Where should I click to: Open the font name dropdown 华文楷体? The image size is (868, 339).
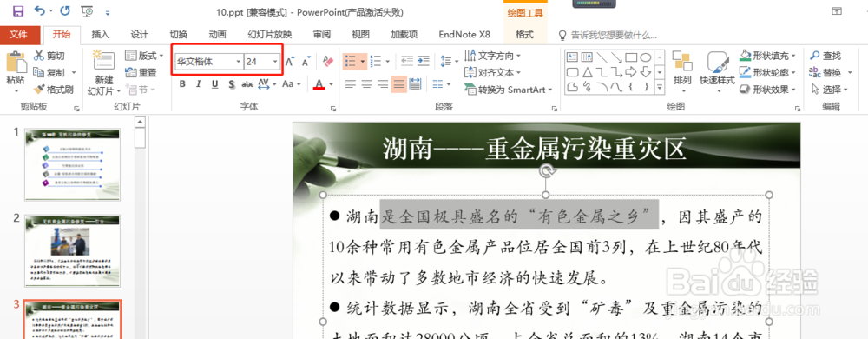tap(239, 62)
